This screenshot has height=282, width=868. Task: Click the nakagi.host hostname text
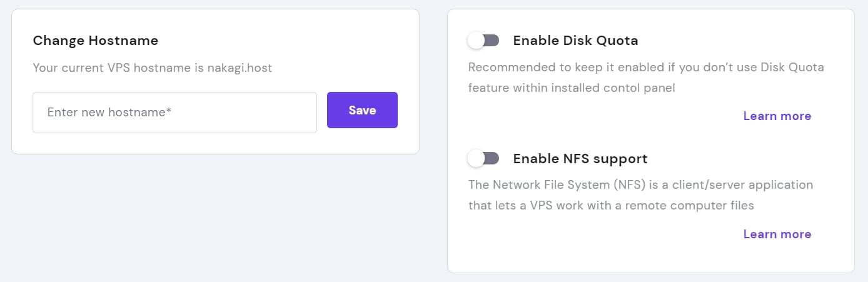[x=240, y=68]
